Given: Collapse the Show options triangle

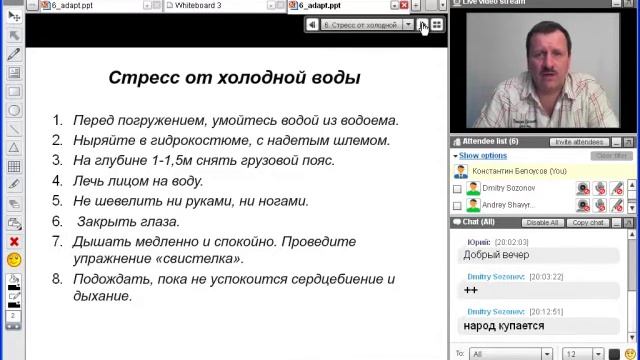Looking at the screenshot, I should (x=455, y=156).
